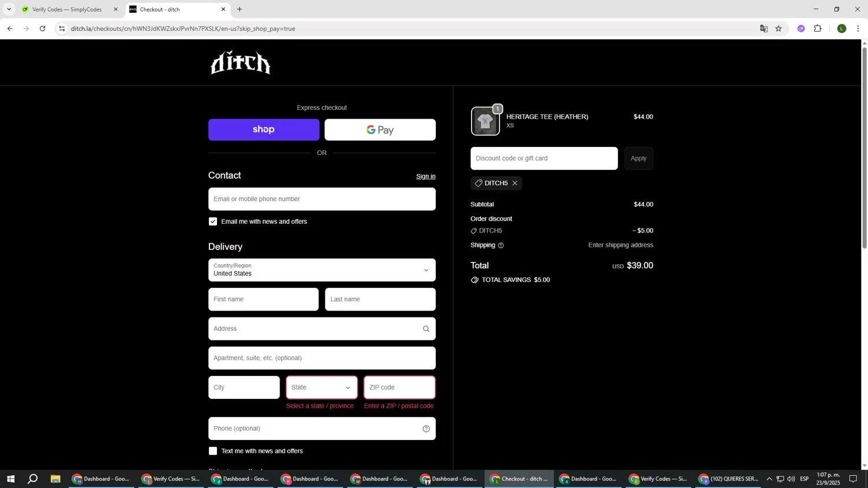Click the forward navigation arrow
The image size is (868, 488).
click(x=26, y=28)
